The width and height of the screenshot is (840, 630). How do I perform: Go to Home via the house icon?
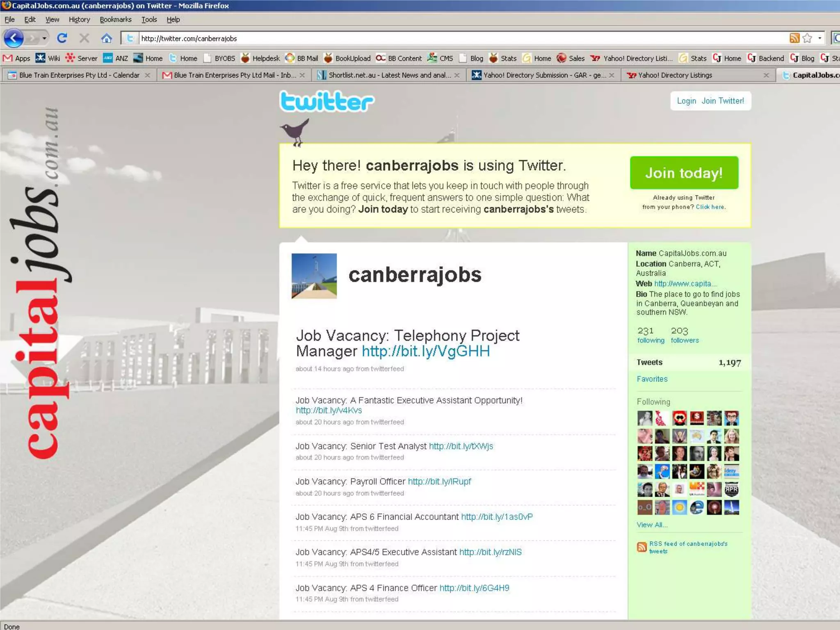click(106, 38)
